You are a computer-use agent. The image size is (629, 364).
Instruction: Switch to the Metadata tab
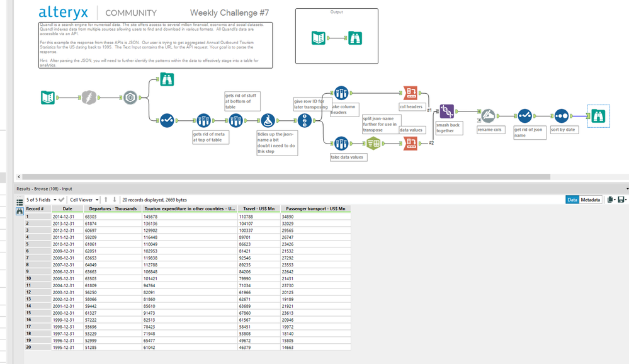pos(591,200)
